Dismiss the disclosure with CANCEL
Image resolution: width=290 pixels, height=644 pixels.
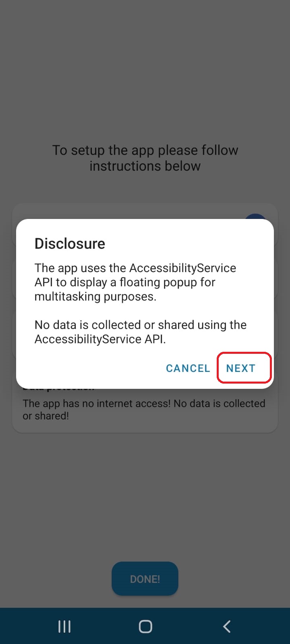coord(188,368)
